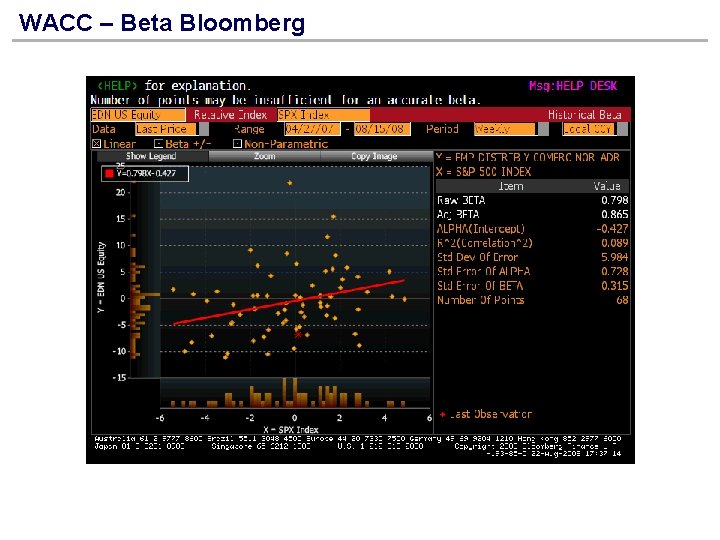This screenshot has width=720, height=540.
Task: Click the Std Dev Of Error row
Action: pyautogui.click(x=532, y=257)
